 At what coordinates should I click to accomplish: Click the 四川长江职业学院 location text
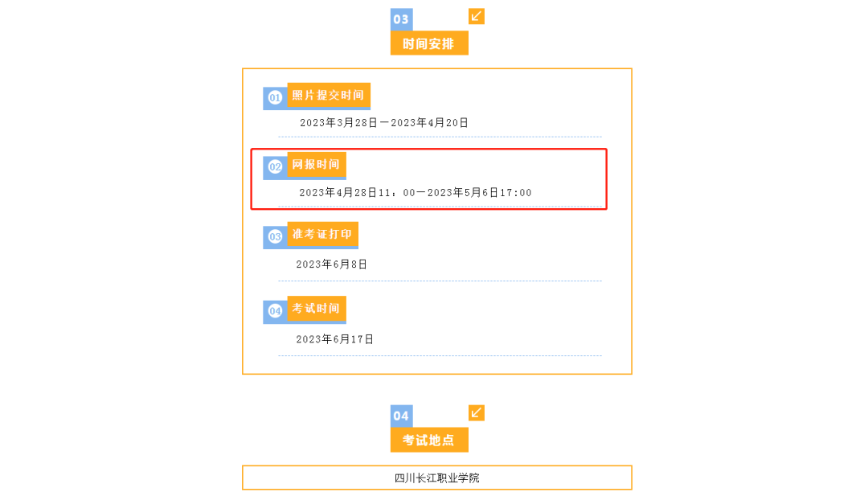[436, 478]
